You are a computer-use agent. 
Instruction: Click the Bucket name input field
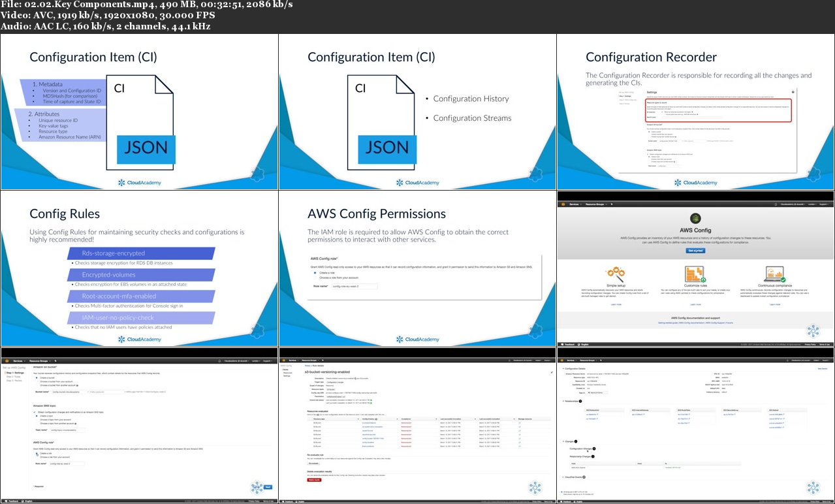(70, 392)
